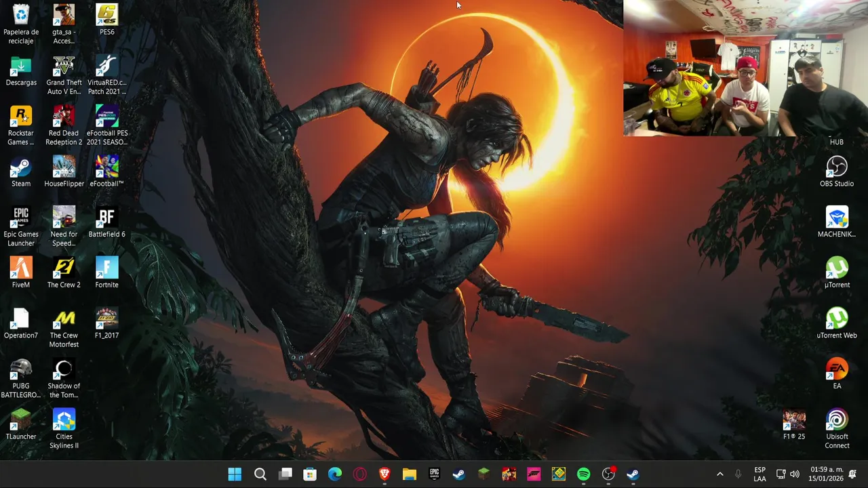Viewport: 868px width, 488px height.
Task: Select the eFootball™ desktop shortcut
Action: point(106,171)
